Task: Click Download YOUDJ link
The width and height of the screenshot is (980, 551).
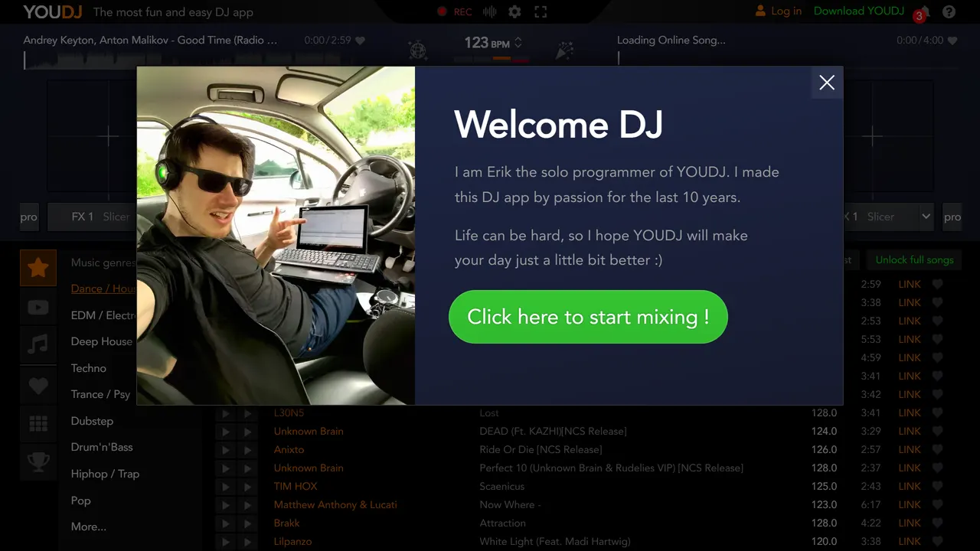Action: (859, 11)
